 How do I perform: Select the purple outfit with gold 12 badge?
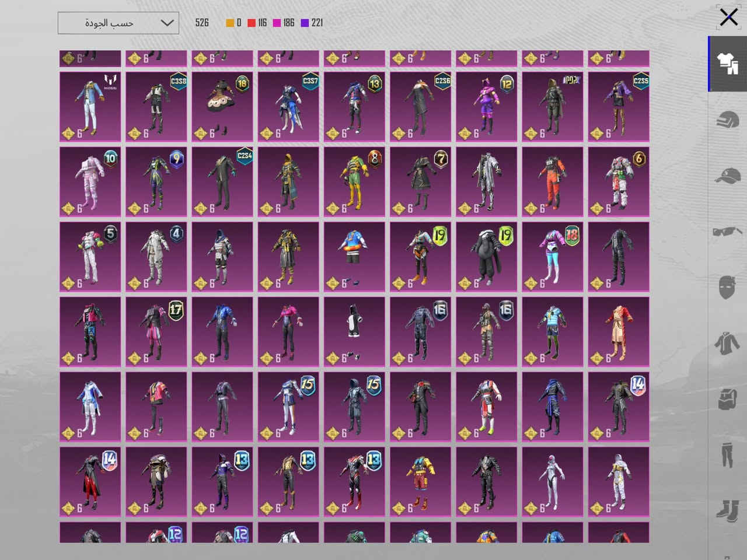[487, 107]
